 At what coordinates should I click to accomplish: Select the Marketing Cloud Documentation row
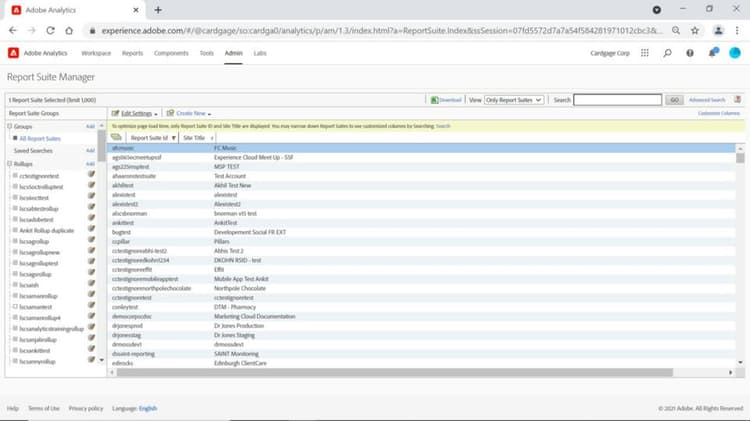coord(421,316)
